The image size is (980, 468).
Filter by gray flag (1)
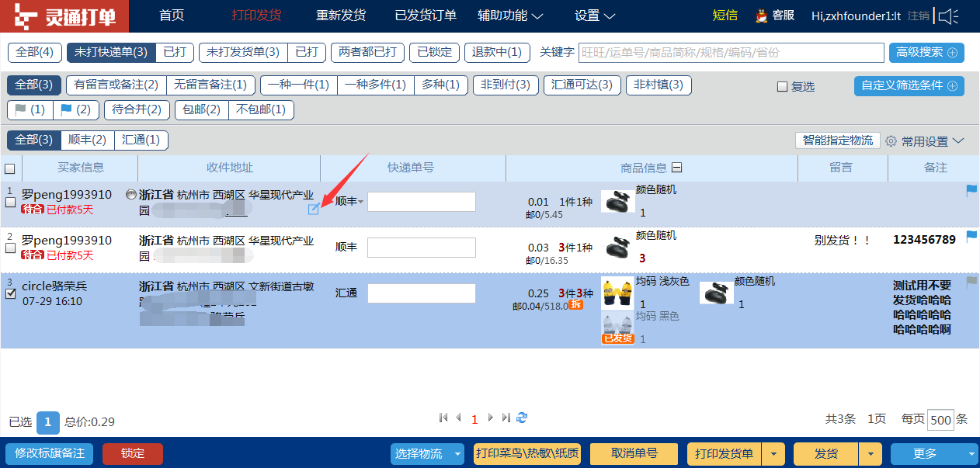pyautogui.click(x=30, y=109)
